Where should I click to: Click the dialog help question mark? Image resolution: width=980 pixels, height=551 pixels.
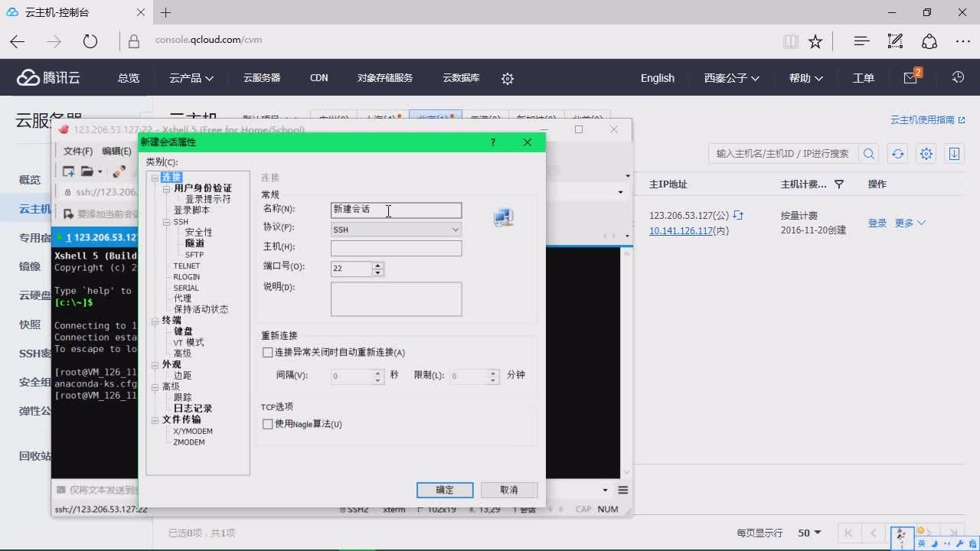(492, 142)
